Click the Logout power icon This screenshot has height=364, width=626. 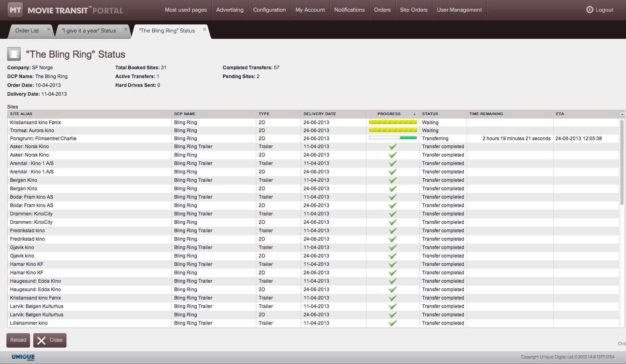pyautogui.click(x=590, y=10)
